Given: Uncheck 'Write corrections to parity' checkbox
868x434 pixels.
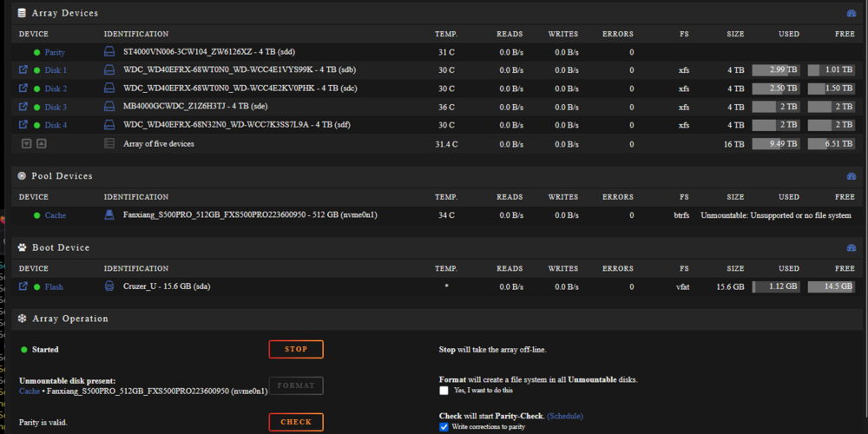Looking at the screenshot, I should tap(444, 427).
